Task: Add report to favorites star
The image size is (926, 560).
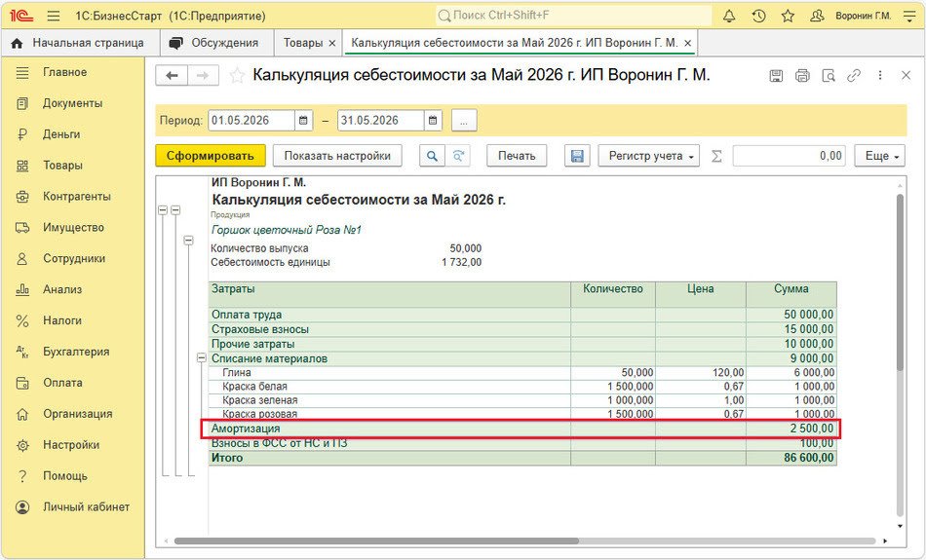Action: (x=238, y=76)
